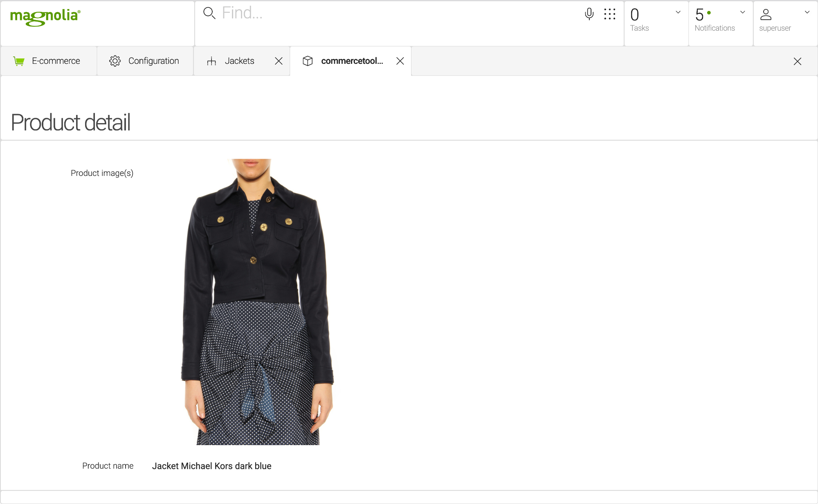Click the Configuration gear icon
The image size is (818, 504).
(115, 61)
